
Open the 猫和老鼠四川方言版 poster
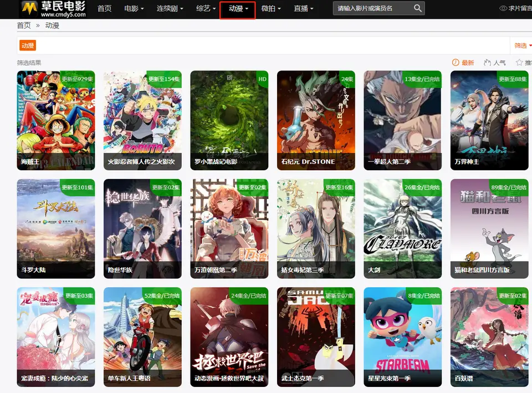coord(489,229)
